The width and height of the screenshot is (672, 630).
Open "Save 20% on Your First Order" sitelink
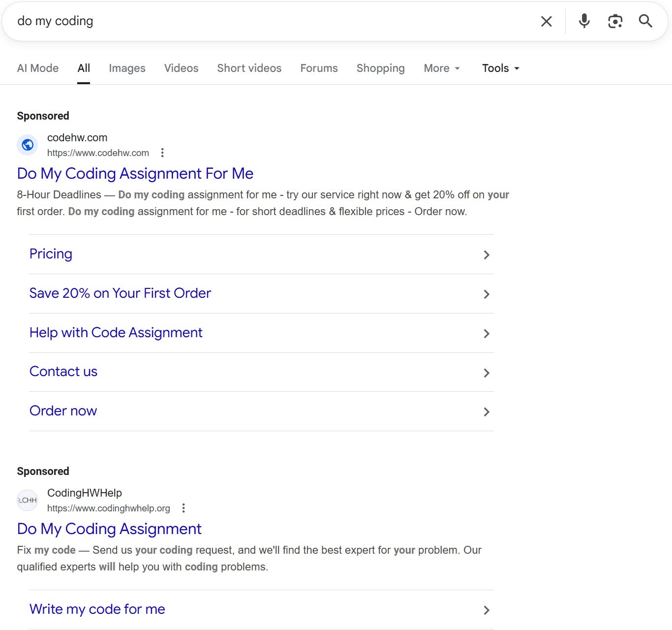[x=120, y=293]
